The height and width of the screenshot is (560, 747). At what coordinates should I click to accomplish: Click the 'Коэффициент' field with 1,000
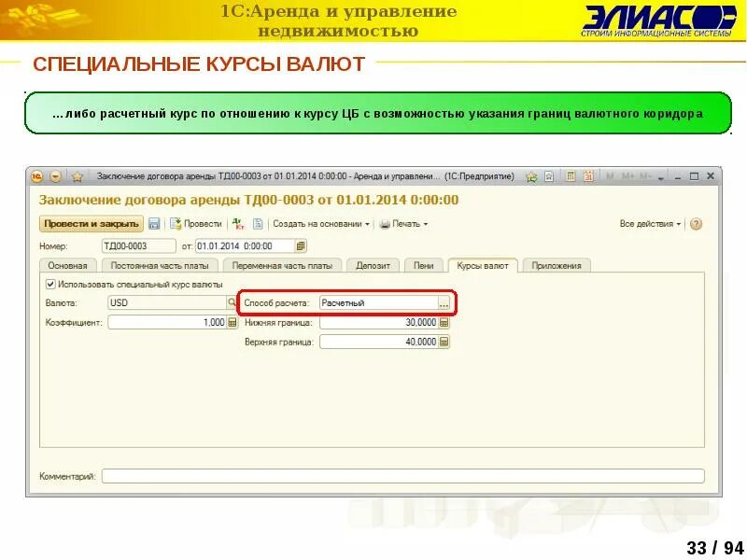click(x=167, y=322)
